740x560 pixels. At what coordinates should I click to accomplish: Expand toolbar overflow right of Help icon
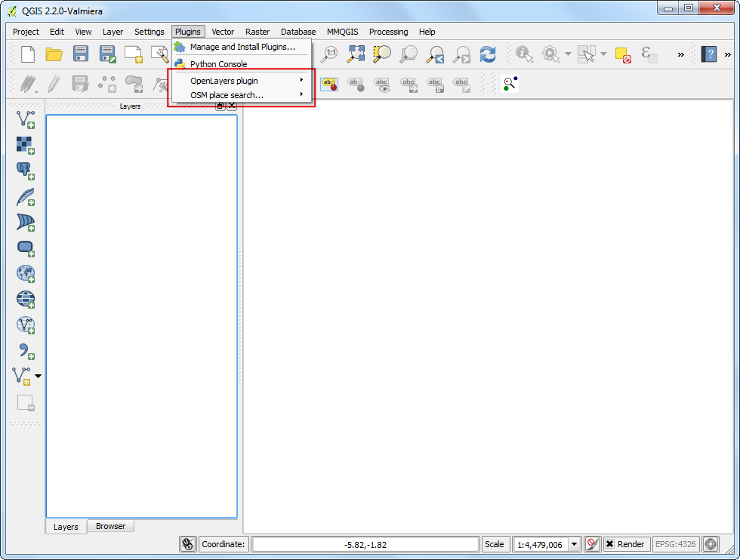[727, 54]
